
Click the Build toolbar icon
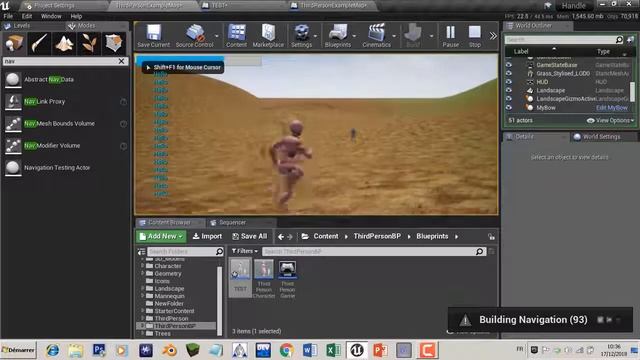click(x=413, y=36)
